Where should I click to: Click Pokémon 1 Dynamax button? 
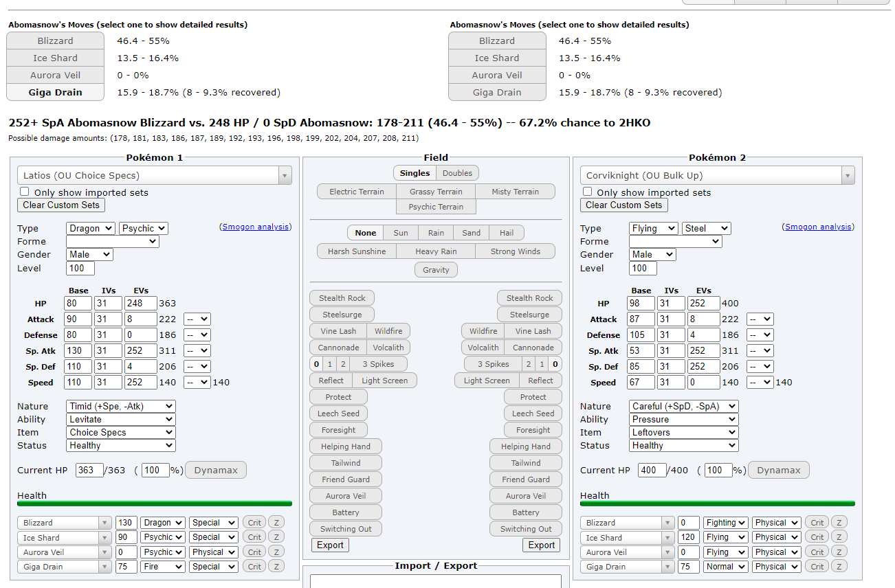pyautogui.click(x=216, y=471)
